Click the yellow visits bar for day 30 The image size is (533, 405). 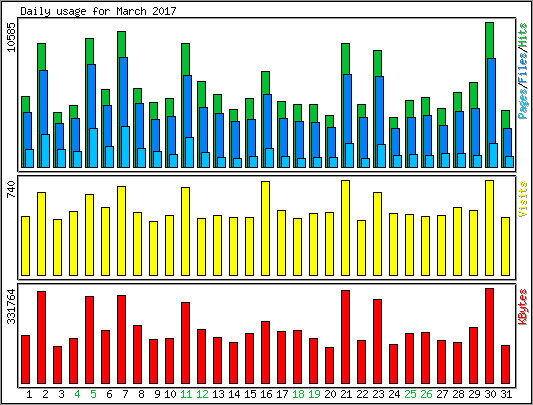coord(489,228)
